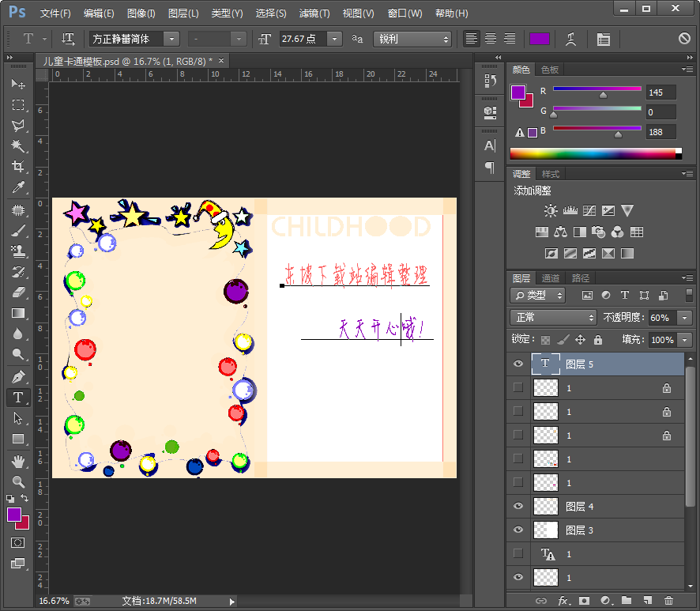Viewport: 700px width, 611px height.
Task: Hide the 图层 5 text layer
Action: 518,364
